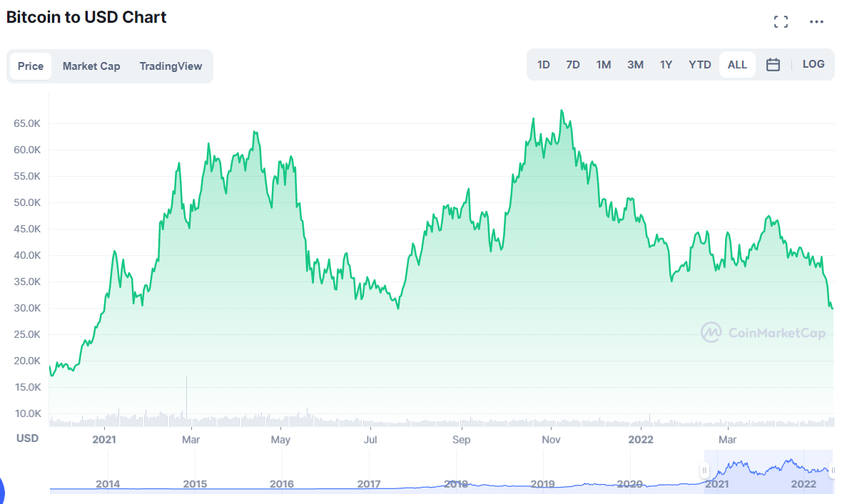
Task: Set chart range to 7D
Action: tap(572, 65)
